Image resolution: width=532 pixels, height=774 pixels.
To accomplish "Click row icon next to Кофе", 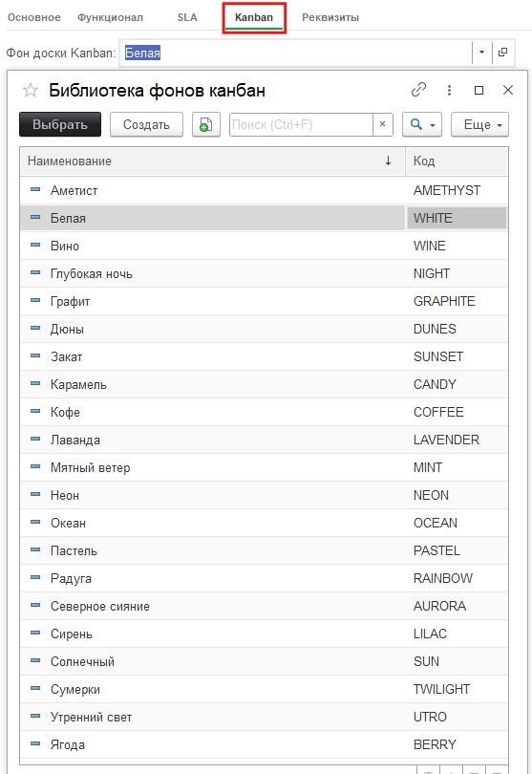I will point(35,411).
